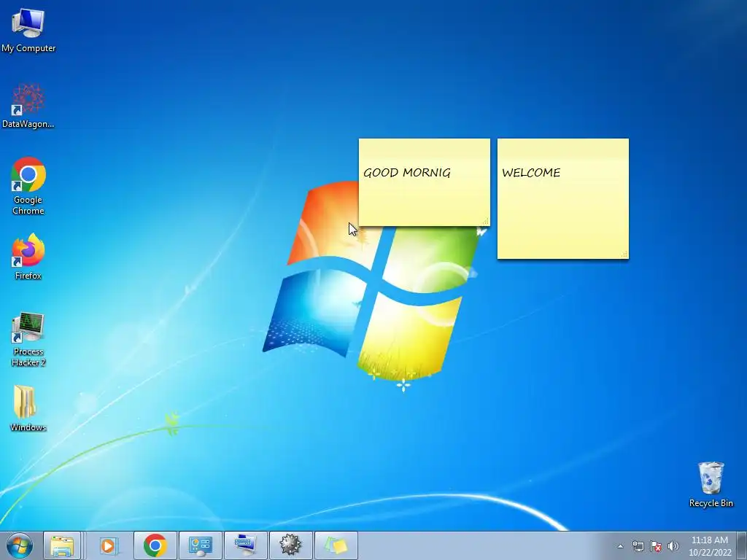Open the On-Screen Keyboard taskbar icon
The width and height of the screenshot is (747, 560).
[245, 545]
